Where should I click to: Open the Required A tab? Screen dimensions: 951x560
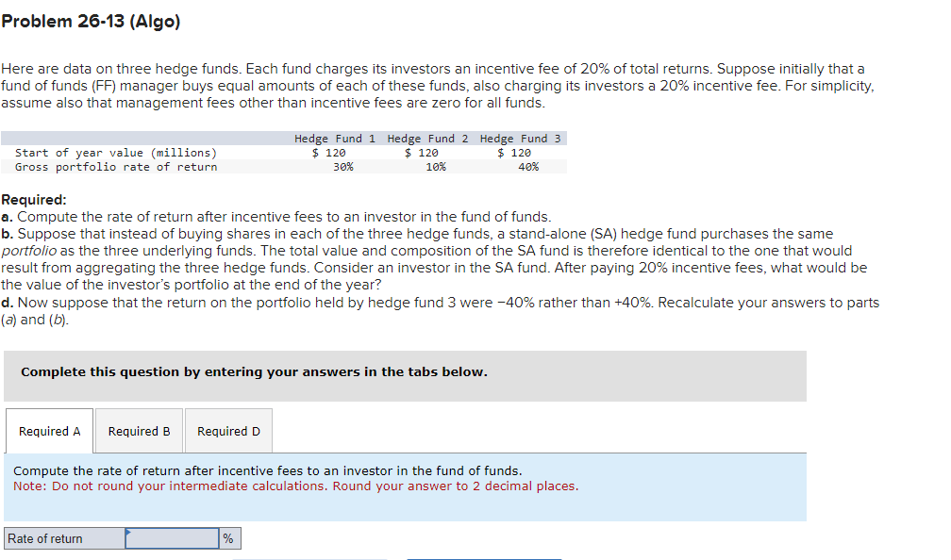point(49,431)
